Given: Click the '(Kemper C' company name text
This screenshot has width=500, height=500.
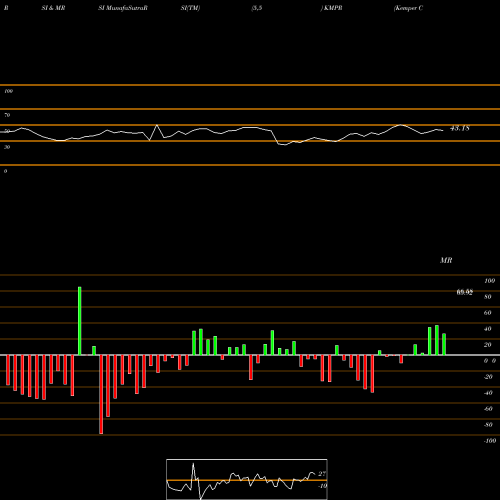Looking at the screenshot, I should point(408,8).
